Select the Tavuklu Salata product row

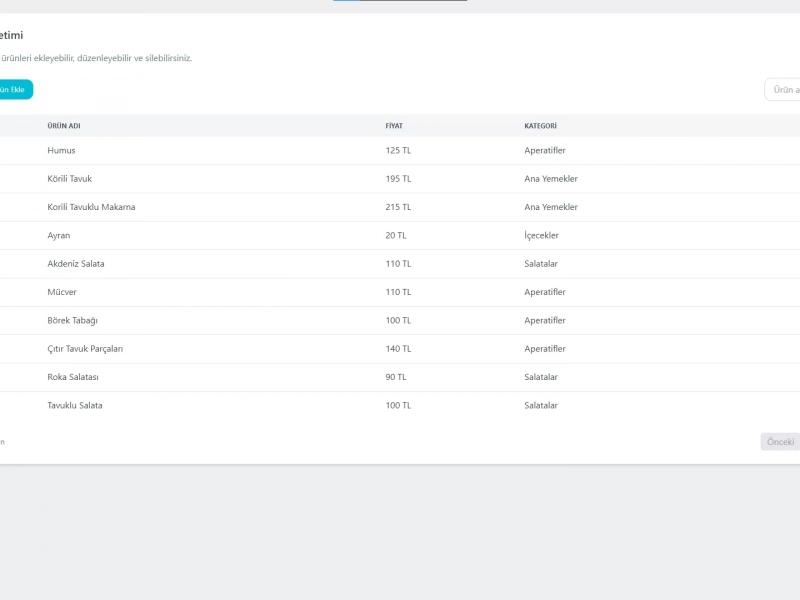click(75, 406)
